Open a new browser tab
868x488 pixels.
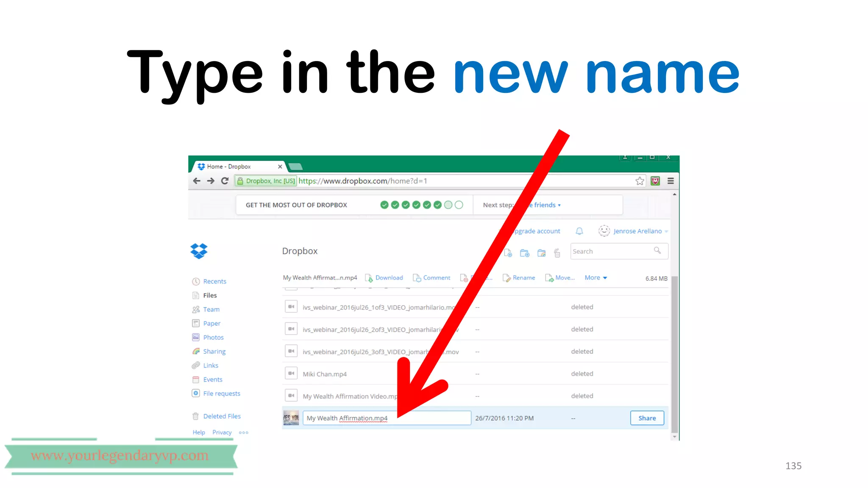pyautogui.click(x=295, y=166)
